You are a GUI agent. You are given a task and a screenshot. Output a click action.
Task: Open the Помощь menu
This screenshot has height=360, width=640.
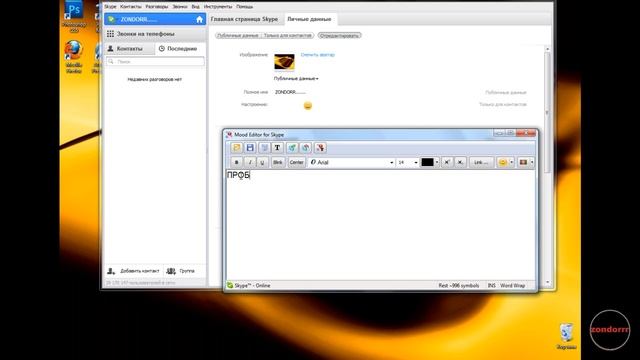pos(244,7)
